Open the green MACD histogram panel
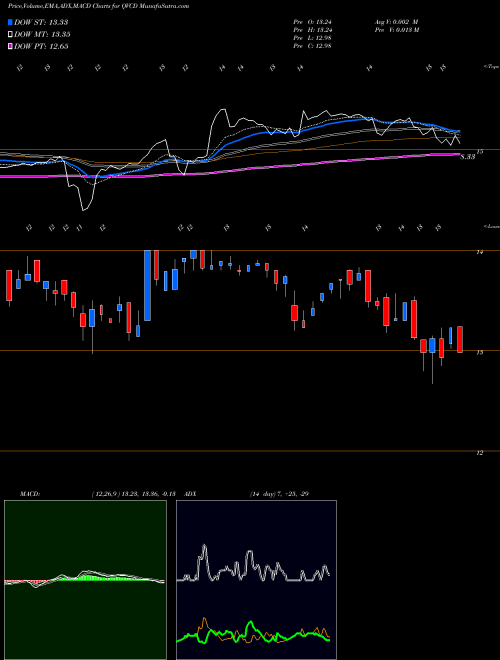This screenshot has height=660, width=500. (x=85, y=580)
